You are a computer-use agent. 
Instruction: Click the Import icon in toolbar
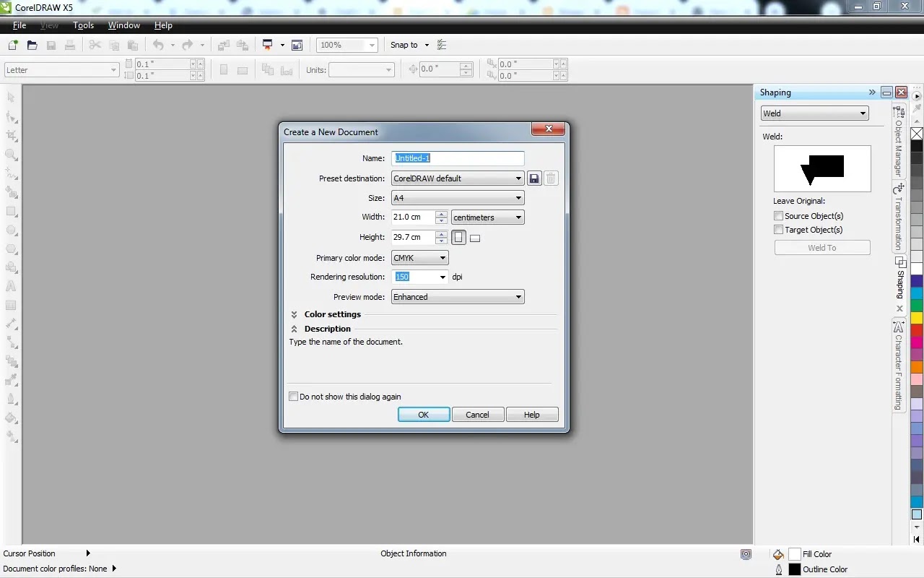(224, 45)
